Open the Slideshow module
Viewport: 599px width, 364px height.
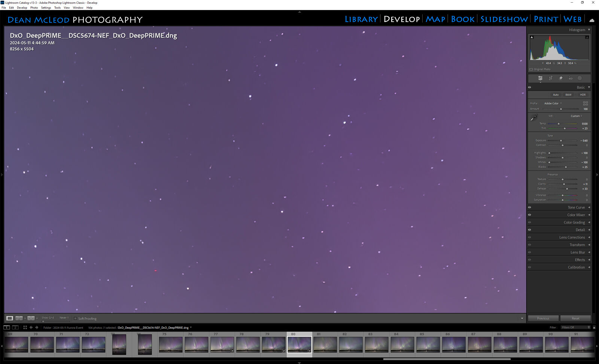pos(504,19)
